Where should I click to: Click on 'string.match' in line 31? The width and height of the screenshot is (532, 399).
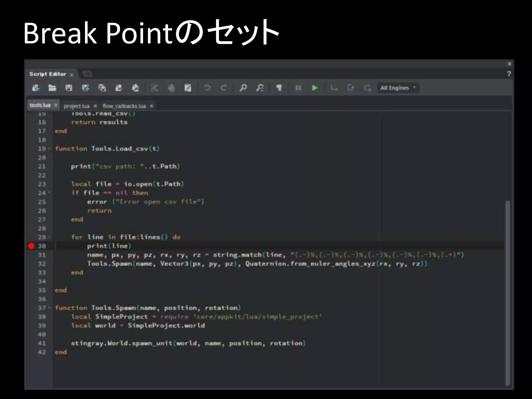click(237, 255)
